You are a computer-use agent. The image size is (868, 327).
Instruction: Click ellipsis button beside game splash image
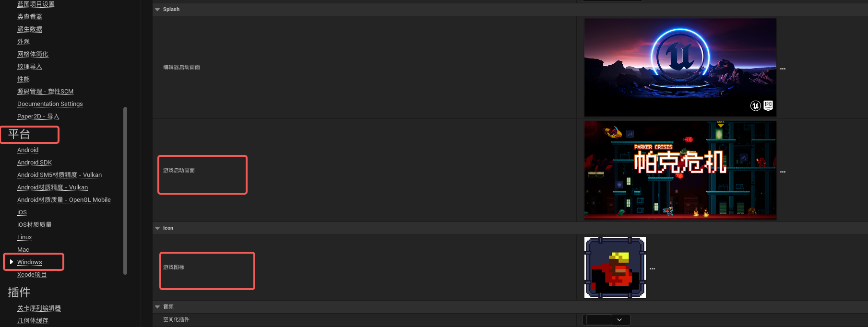[783, 172]
